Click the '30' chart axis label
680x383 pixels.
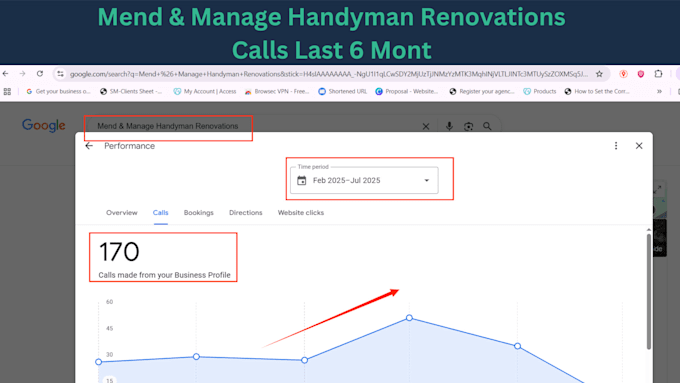(x=109, y=355)
